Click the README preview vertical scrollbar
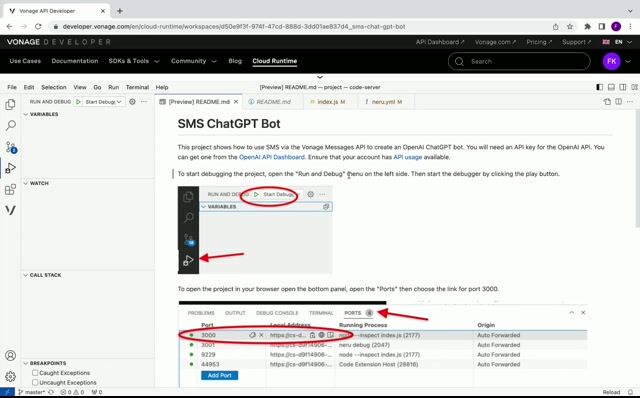The width and height of the screenshot is (640, 398). pyautogui.click(x=638, y=169)
